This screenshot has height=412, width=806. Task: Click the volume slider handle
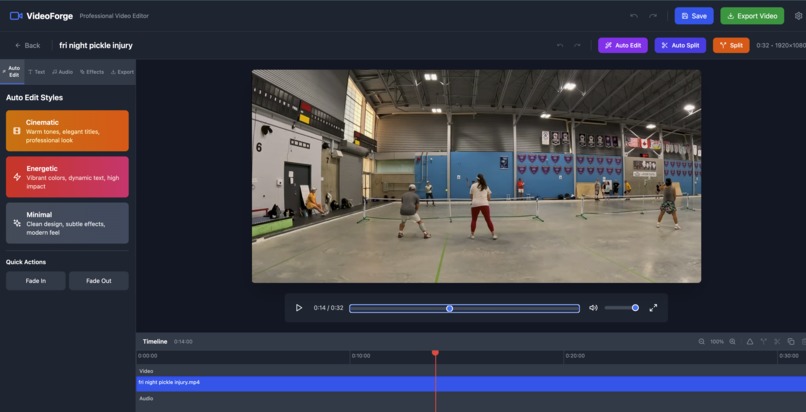tap(635, 308)
